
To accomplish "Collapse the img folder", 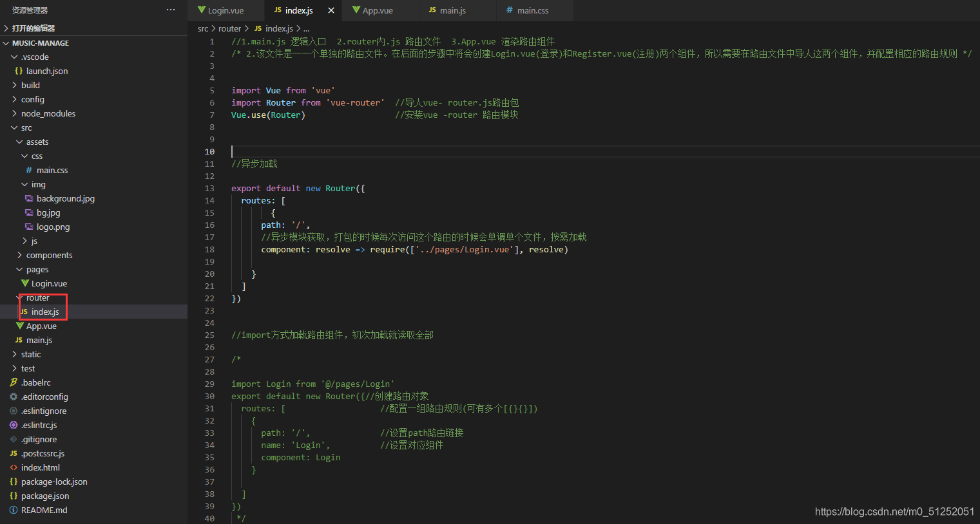I will click(25, 184).
